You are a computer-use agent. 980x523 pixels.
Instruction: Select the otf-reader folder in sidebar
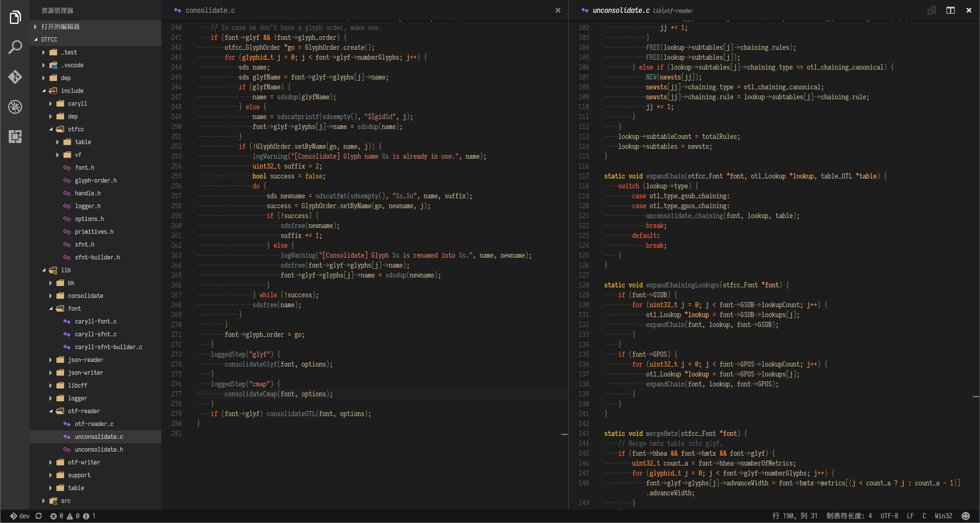coord(86,410)
